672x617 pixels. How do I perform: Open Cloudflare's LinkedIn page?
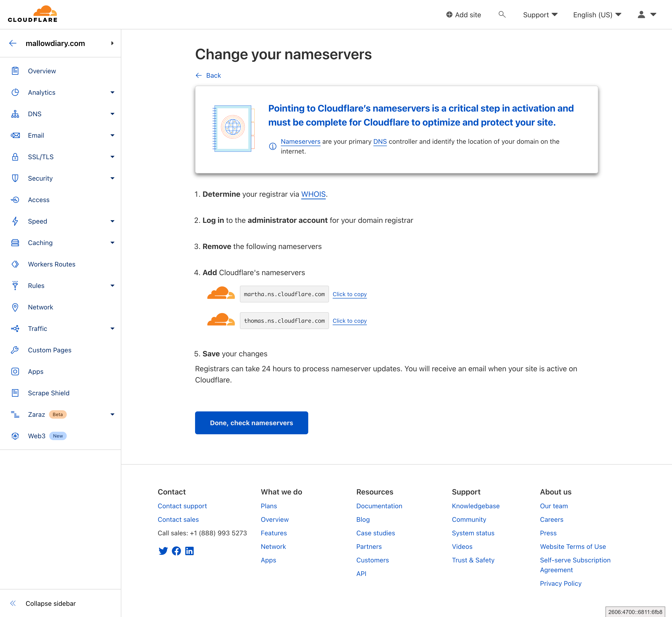coord(190,551)
